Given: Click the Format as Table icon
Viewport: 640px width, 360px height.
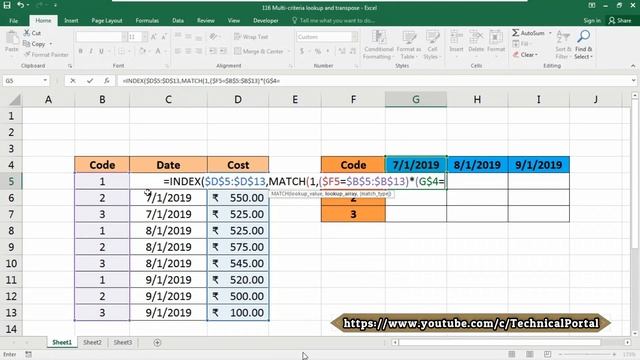Looking at the screenshot, I should pyautogui.click(x=409, y=38).
